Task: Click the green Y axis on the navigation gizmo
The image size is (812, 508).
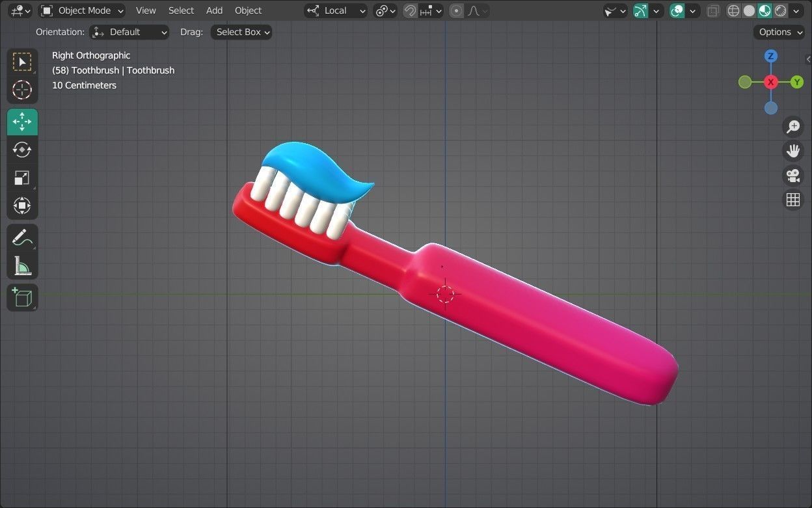Action: (x=796, y=81)
